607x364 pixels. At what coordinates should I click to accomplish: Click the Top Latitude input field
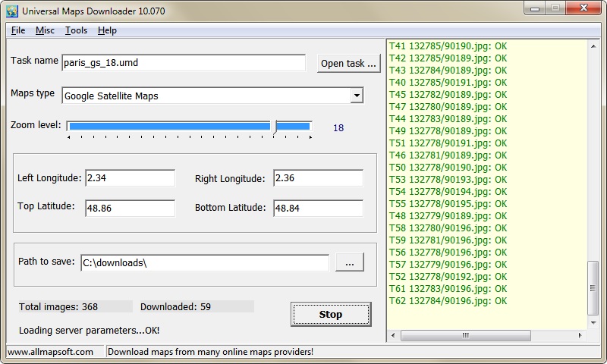[x=130, y=208]
